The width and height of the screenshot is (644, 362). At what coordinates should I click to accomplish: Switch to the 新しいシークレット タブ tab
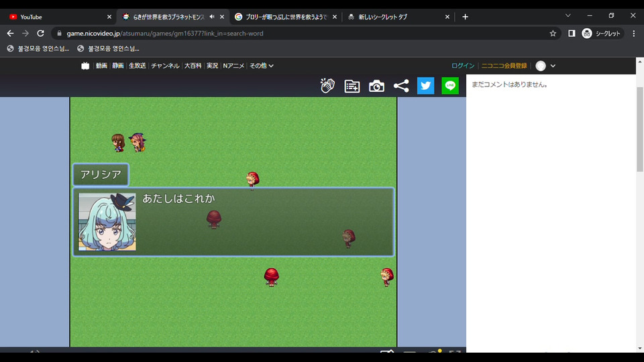(x=398, y=17)
